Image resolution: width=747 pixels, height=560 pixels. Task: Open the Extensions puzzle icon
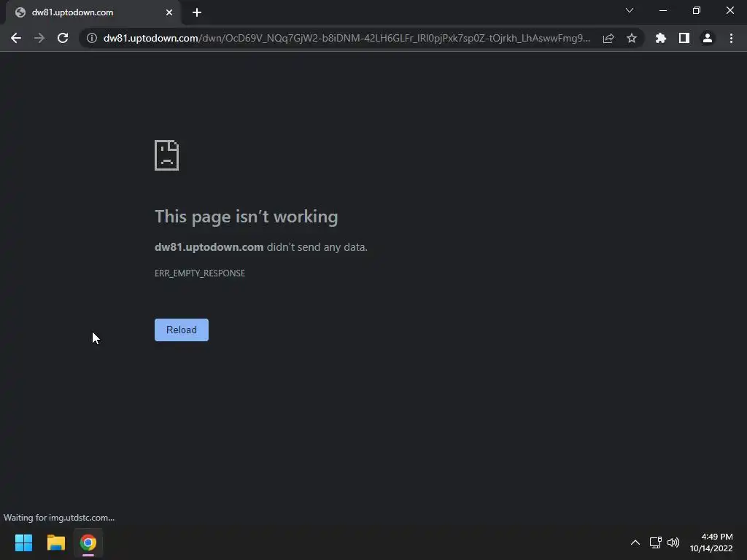pyautogui.click(x=661, y=38)
